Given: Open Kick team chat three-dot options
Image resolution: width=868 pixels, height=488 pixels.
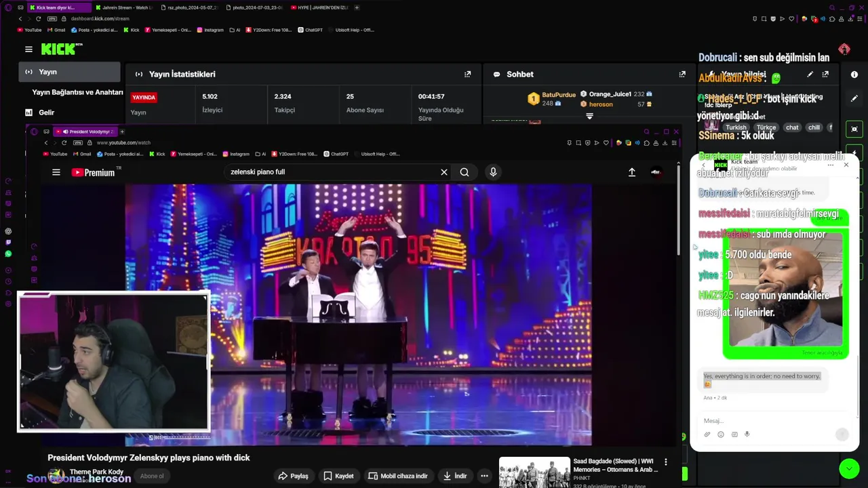Looking at the screenshot, I should click(831, 165).
